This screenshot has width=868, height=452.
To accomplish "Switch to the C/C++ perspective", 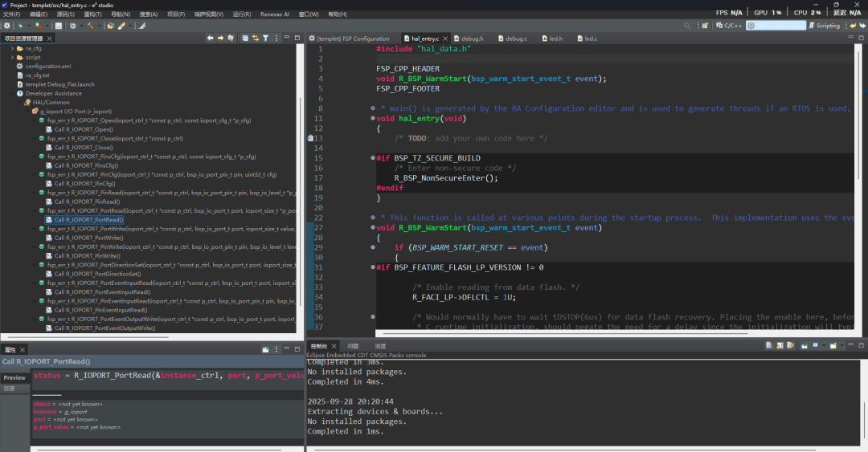I will [x=728, y=26].
